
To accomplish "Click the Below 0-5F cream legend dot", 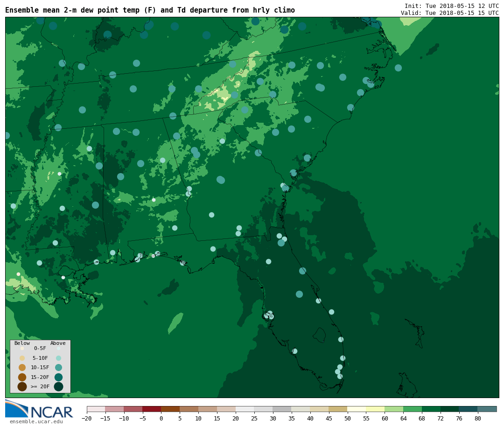I will (22, 348).
